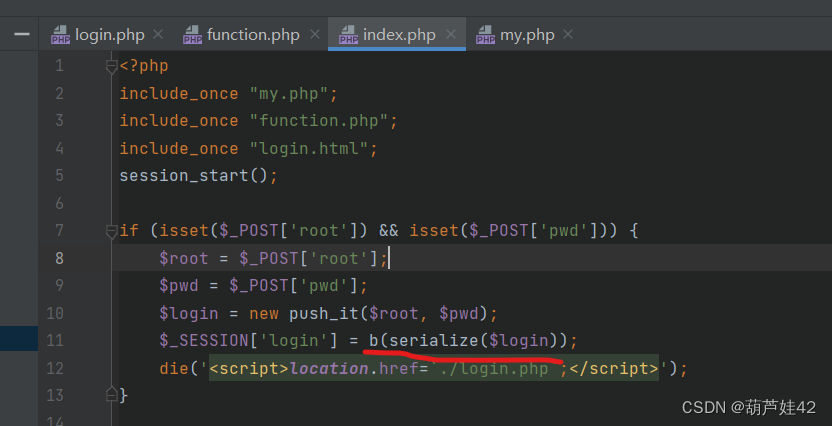Click the include_once keyword on line 2
The width and height of the screenshot is (832, 426).
click(x=179, y=94)
